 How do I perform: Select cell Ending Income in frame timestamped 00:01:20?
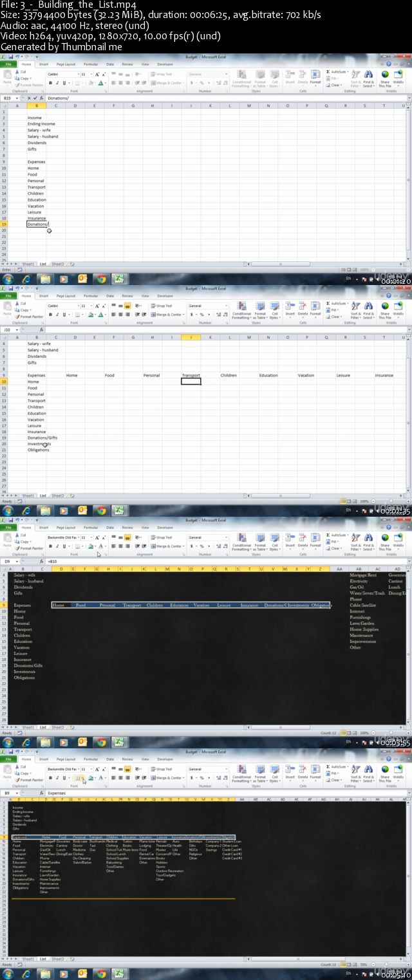[x=41, y=124]
